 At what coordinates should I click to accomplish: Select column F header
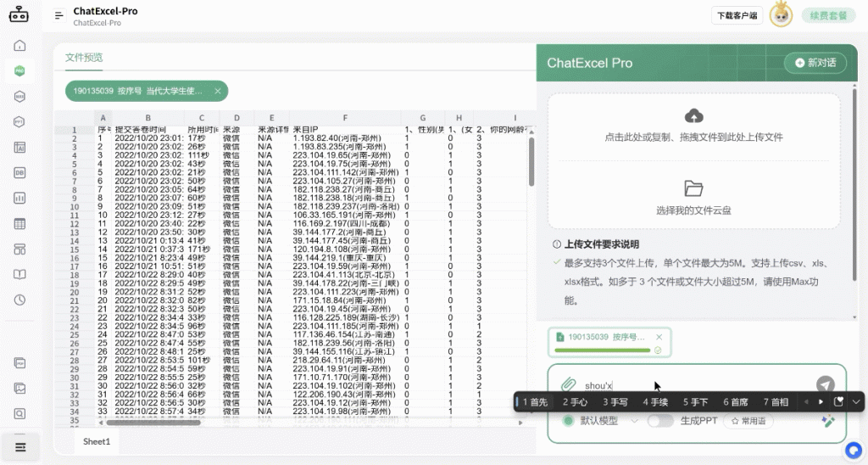tap(345, 117)
